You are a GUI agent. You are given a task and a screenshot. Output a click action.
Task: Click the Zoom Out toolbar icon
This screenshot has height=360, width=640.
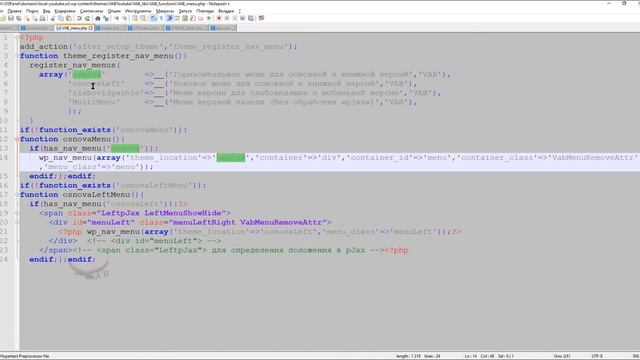125,18
